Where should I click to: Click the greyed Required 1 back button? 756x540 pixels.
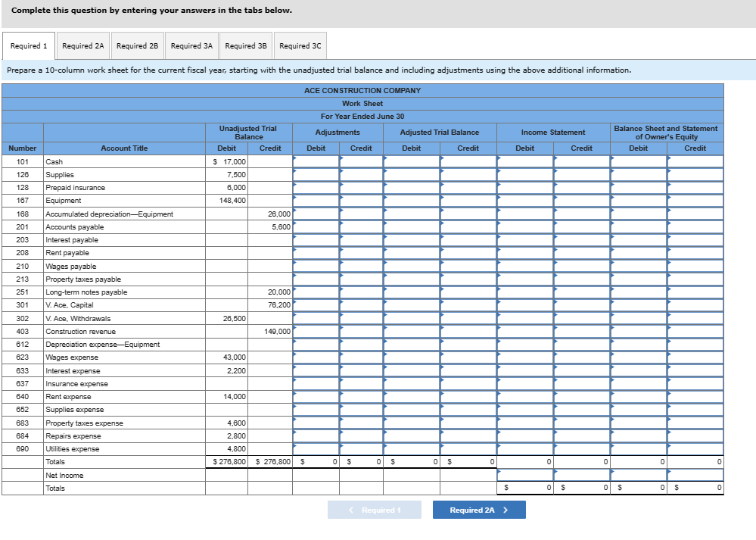point(374,510)
